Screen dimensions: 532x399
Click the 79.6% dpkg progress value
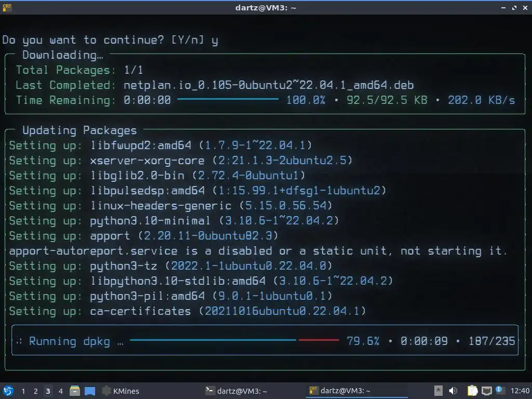tap(363, 341)
